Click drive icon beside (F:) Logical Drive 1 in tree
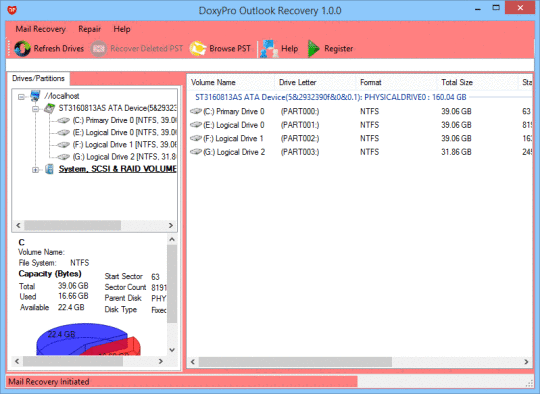The image size is (540, 394). [x=64, y=145]
